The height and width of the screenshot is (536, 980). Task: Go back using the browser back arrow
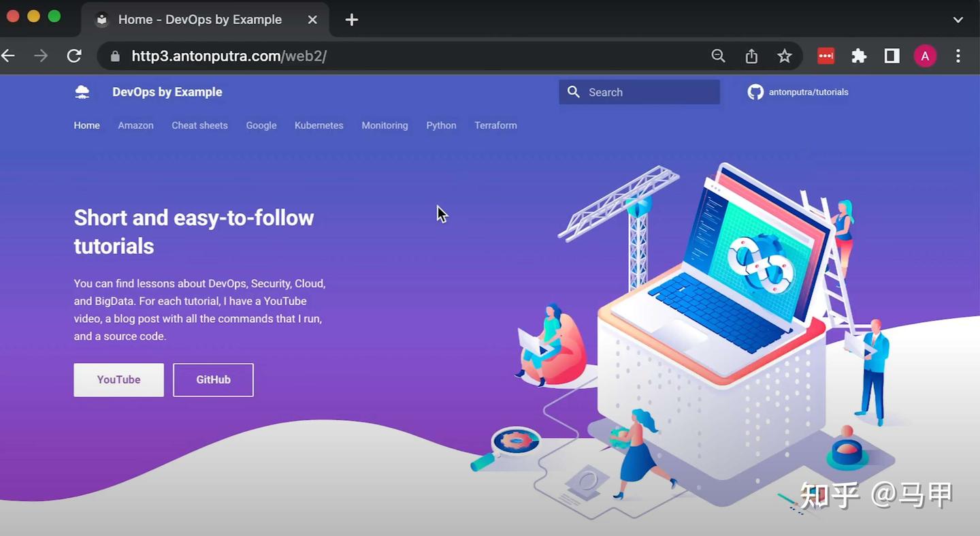point(8,56)
